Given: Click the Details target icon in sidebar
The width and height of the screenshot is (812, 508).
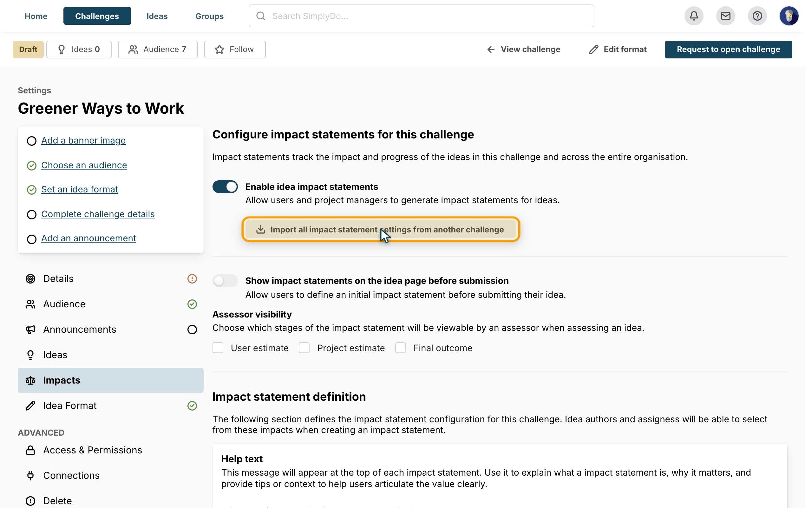Looking at the screenshot, I should click(x=30, y=278).
